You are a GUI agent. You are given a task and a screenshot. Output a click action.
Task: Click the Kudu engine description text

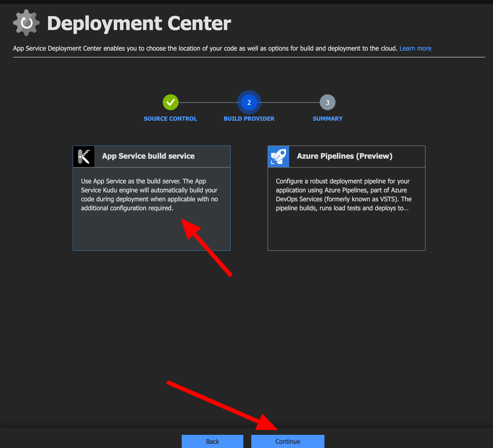149,195
